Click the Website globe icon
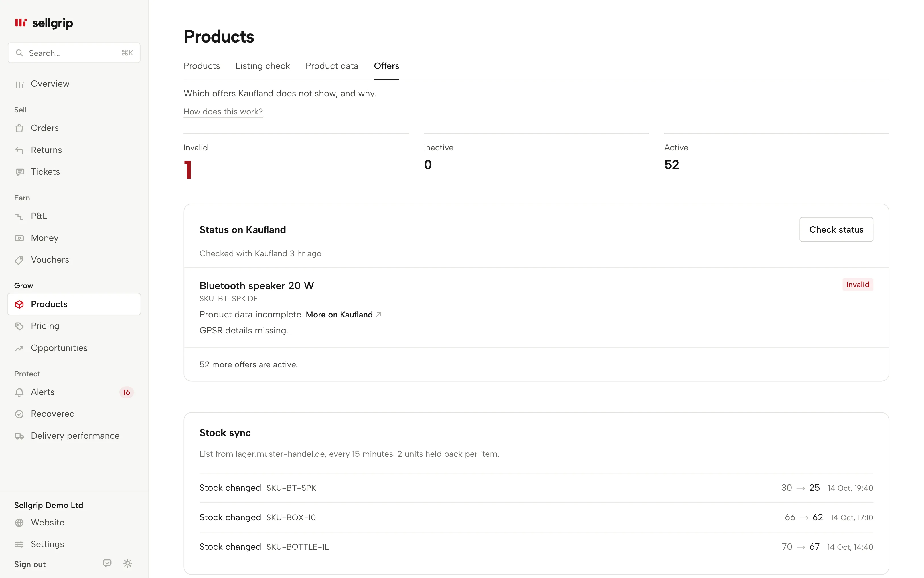This screenshot has height=578, width=924. pos(19,523)
